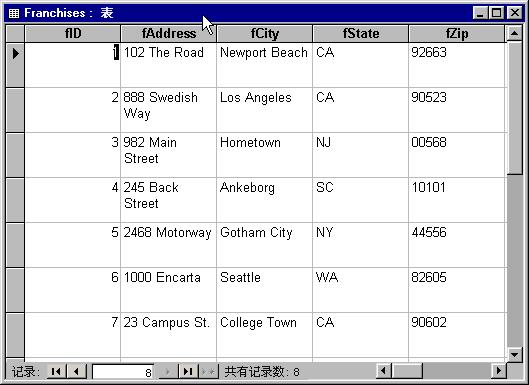Click horizontal scrollbar right arrow
The image size is (529, 385).
tap(498, 371)
